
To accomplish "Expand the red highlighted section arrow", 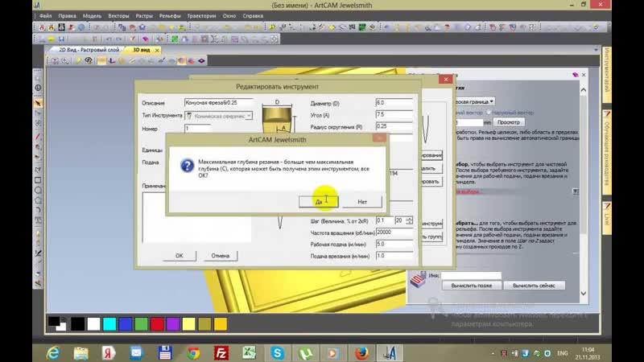I will (x=576, y=191).
